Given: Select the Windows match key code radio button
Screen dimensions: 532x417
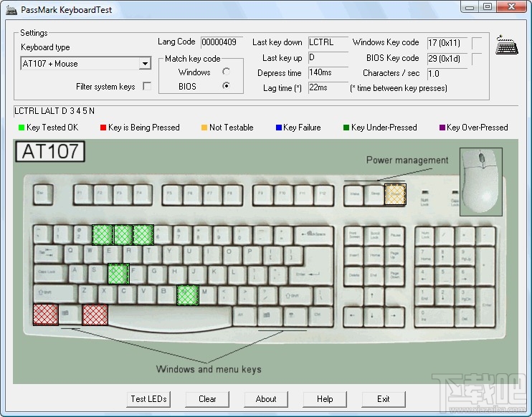Looking at the screenshot, I should click(226, 72).
